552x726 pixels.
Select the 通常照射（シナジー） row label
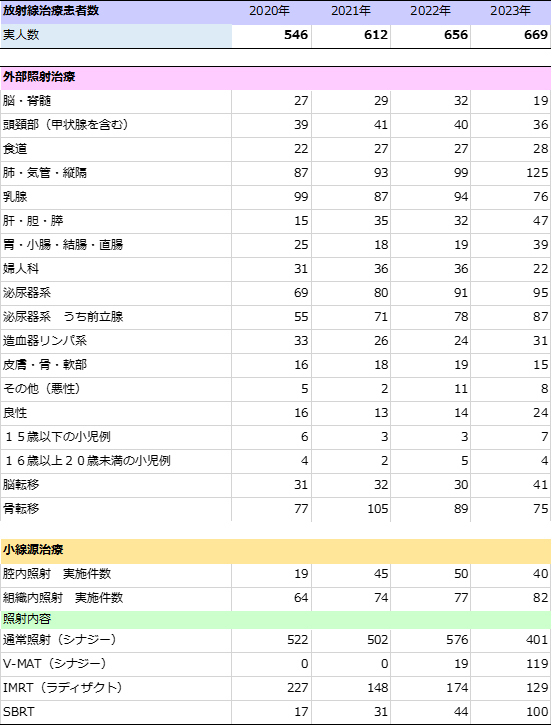[60, 640]
